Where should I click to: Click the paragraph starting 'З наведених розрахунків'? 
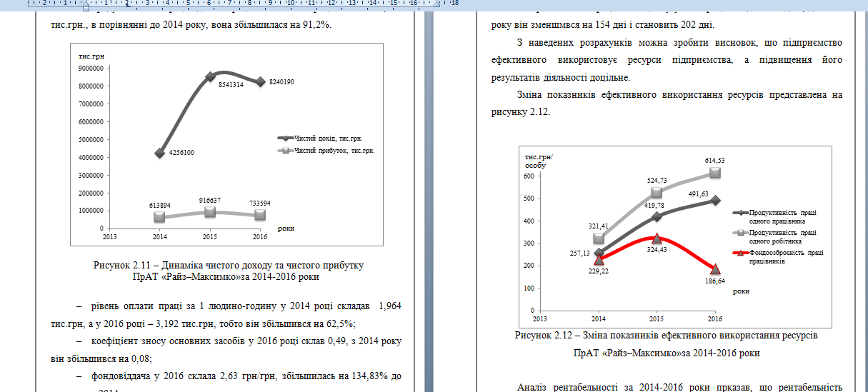click(667, 60)
